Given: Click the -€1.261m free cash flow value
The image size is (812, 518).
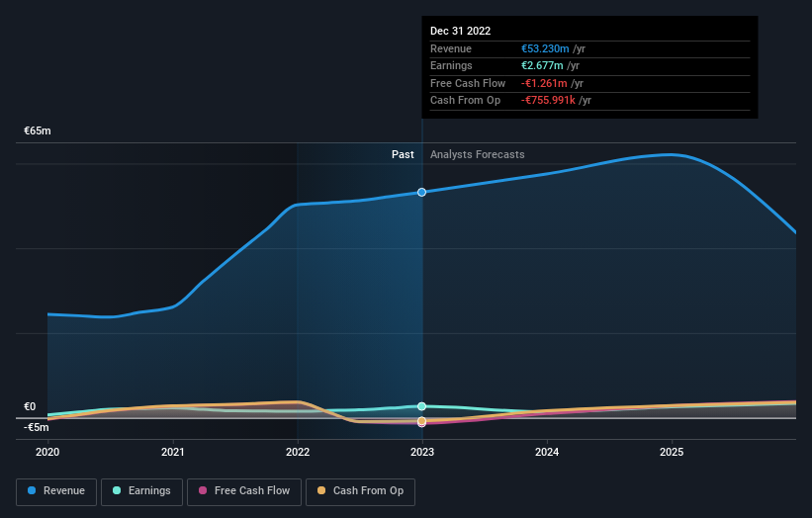Looking at the screenshot, I should (x=544, y=83).
